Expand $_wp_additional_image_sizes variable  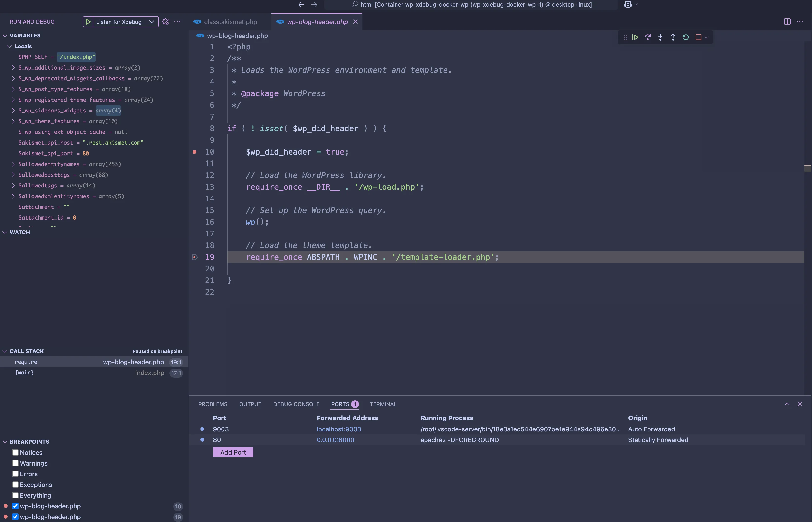(x=13, y=67)
